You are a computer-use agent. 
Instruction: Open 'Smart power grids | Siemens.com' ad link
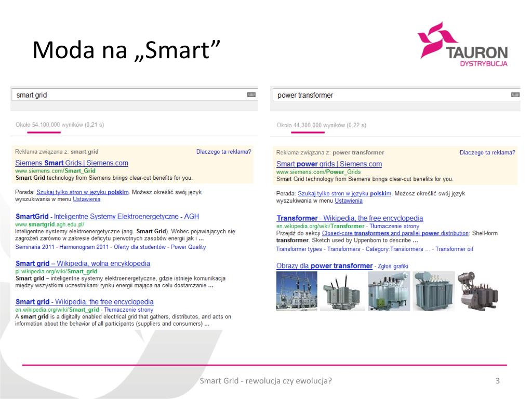[329, 164]
